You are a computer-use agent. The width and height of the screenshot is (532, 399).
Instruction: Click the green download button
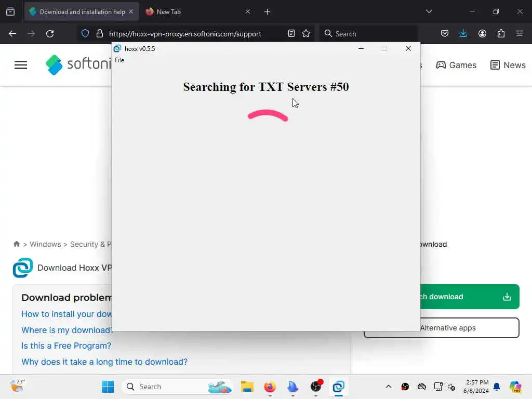click(x=470, y=297)
